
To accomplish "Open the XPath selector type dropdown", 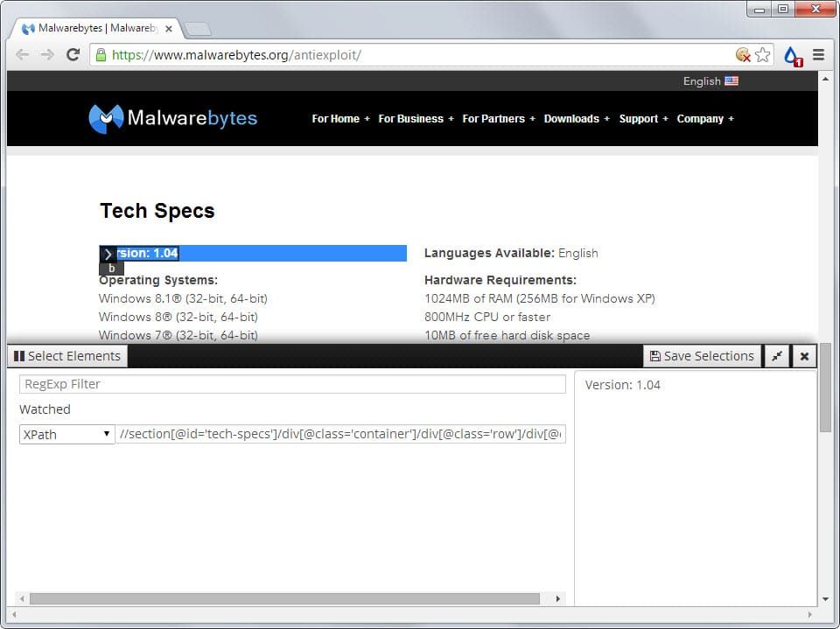I will pos(67,434).
